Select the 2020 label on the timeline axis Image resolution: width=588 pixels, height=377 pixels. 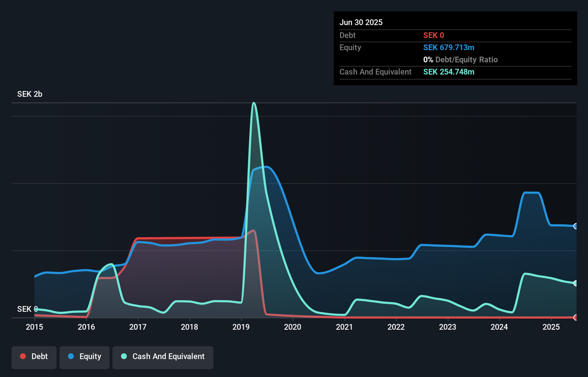(x=293, y=327)
